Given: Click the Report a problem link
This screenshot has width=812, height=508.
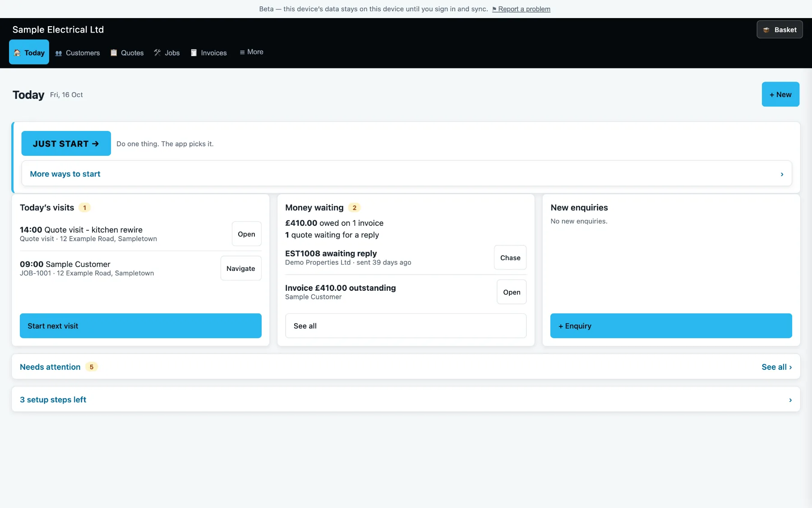Looking at the screenshot, I should click(x=521, y=9).
